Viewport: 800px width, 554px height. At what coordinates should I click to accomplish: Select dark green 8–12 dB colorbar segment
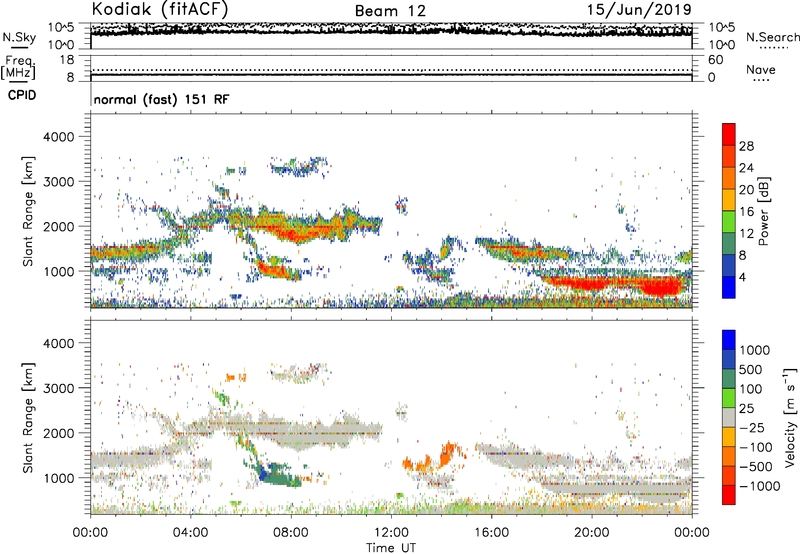pyautogui.click(x=729, y=244)
